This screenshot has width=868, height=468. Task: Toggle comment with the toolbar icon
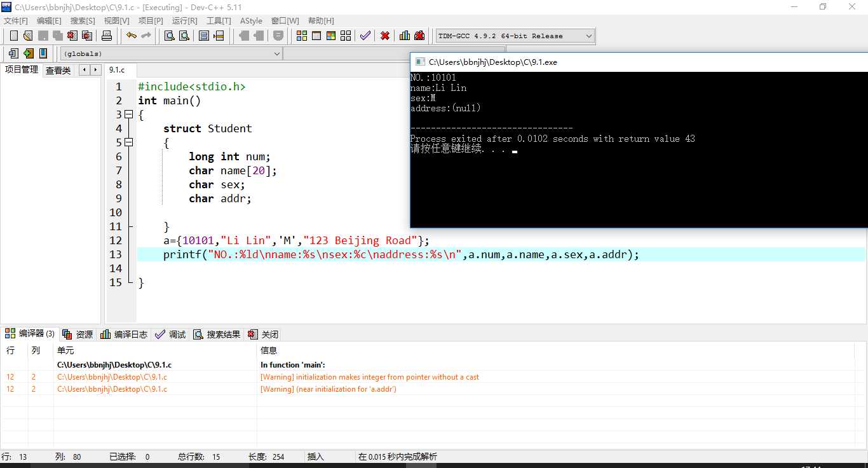click(x=278, y=36)
